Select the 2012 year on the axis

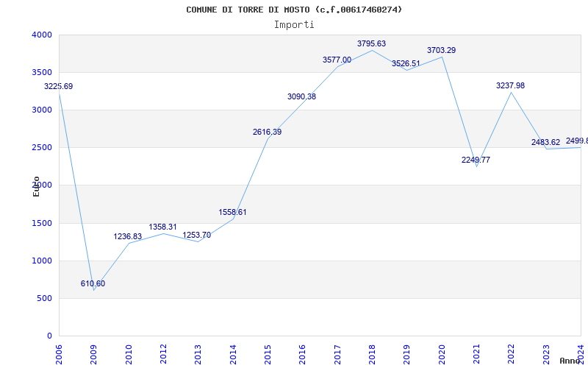click(x=163, y=355)
